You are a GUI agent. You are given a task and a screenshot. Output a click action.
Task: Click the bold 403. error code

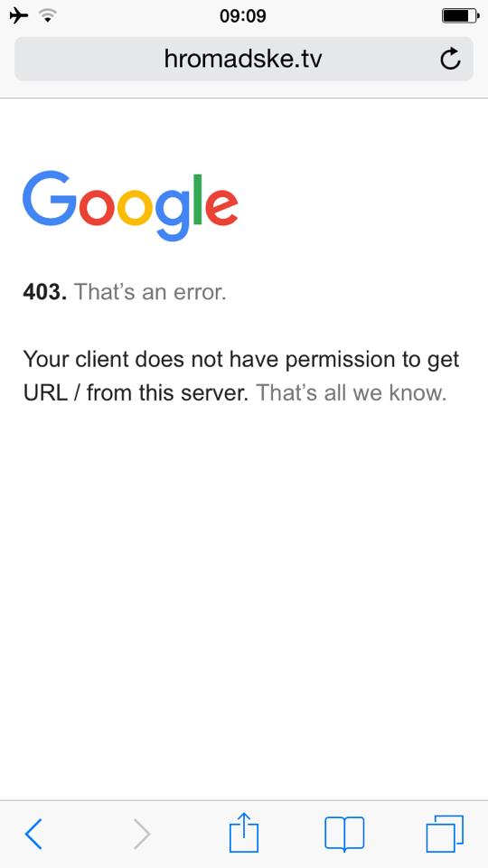coord(45,292)
